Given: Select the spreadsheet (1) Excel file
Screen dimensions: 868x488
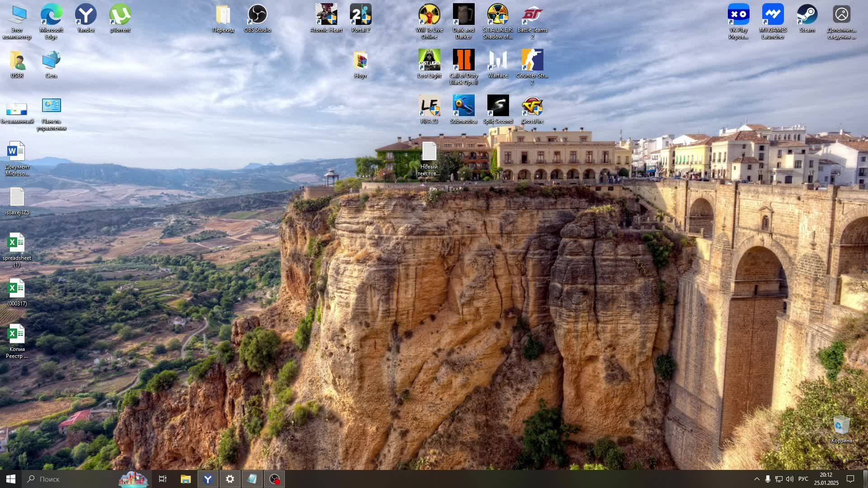Looking at the screenshot, I should [x=17, y=250].
